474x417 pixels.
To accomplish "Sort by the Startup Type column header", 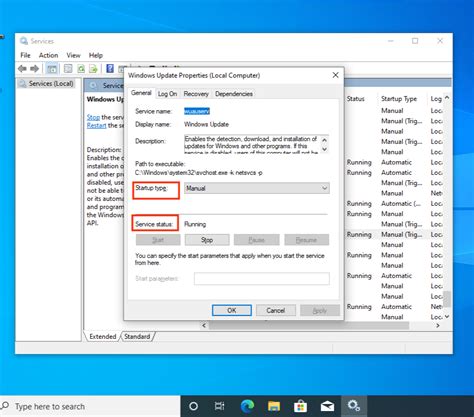I will click(399, 99).
